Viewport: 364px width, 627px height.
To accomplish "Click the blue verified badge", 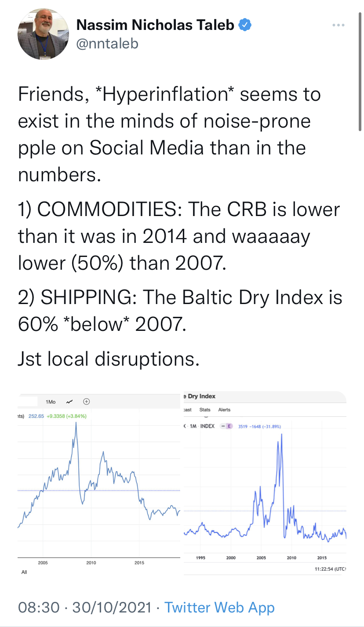I will coord(245,26).
